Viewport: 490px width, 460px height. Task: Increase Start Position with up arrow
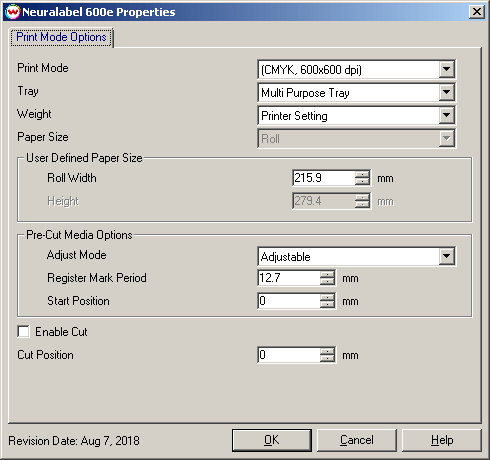[327, 297]
